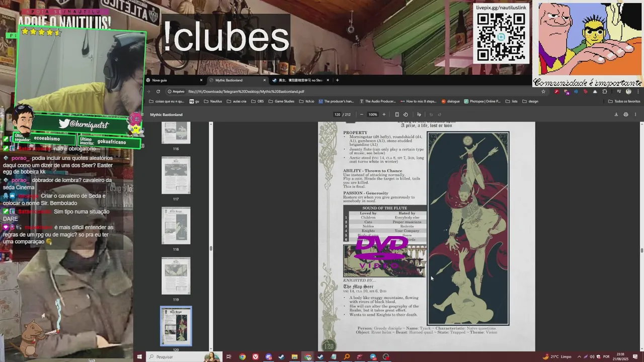644x362 pixels.
Task: Open the Nautilus bookmark folder
Action: point(213,101)
